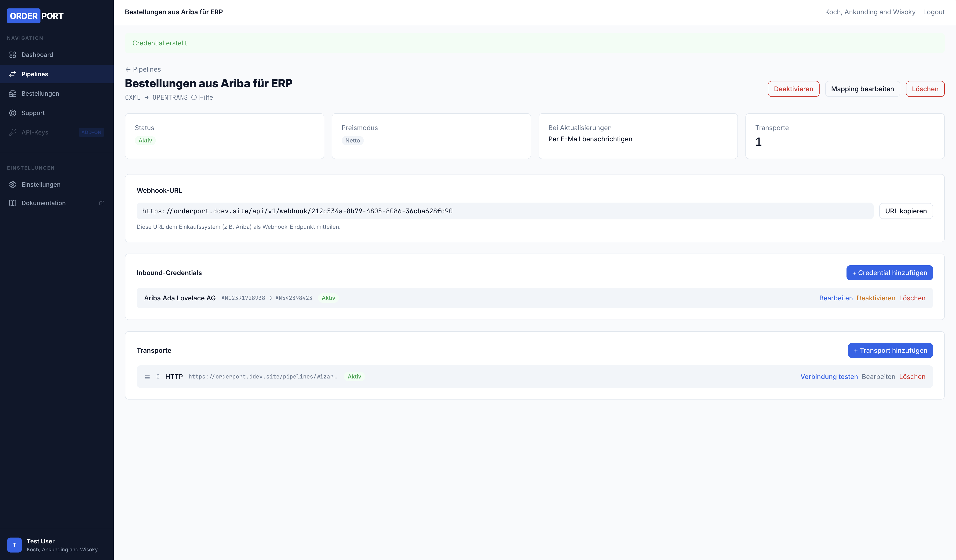Screen dimensions: 956x560
Task: Click the Aktiv badge in Status card
Action: (145, 140)
